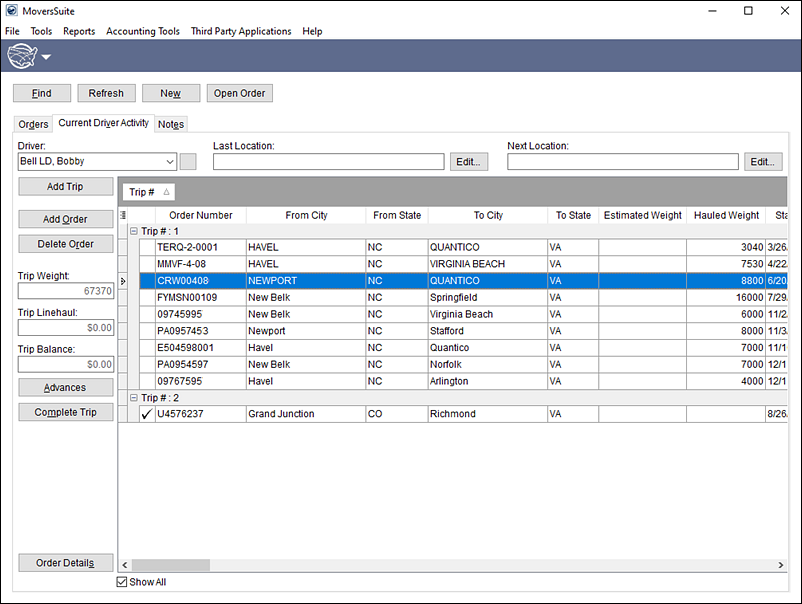Image resolution: width=802 pixels, height=604 pixels.
Task: Collapse the Trip #: 2 group
Action: [x=133, y=397]
